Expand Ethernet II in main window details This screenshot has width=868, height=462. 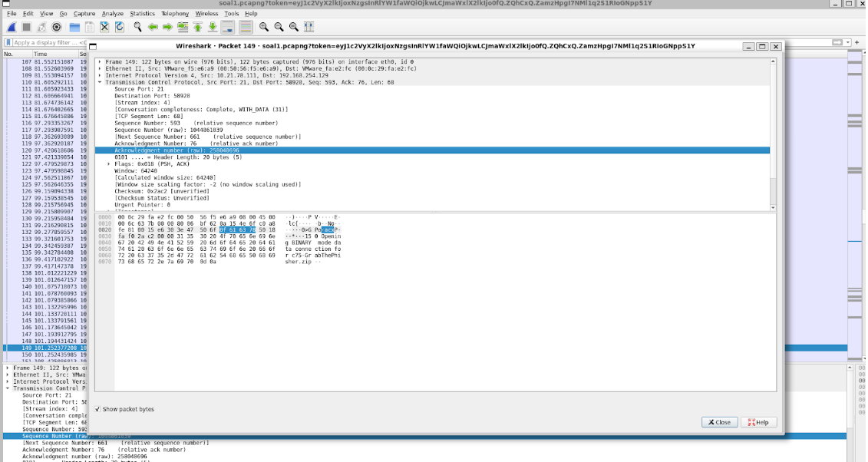(x=8, y=375)
